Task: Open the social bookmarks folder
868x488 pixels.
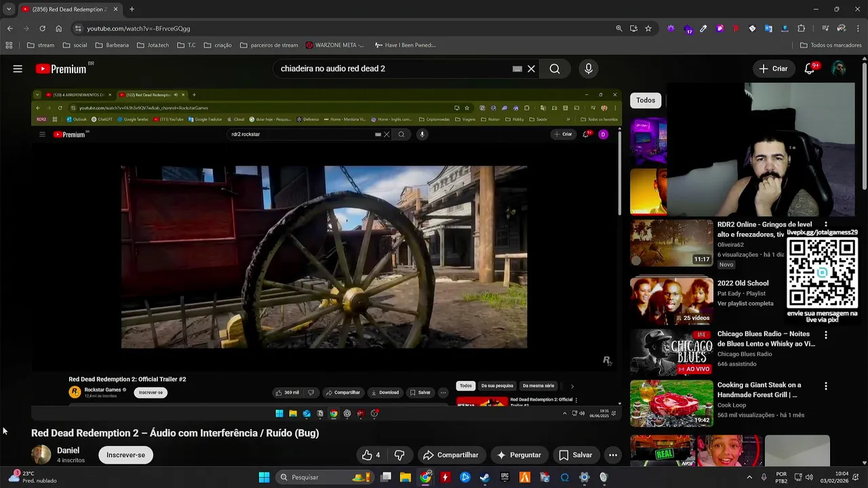Action: pos(75,45)
